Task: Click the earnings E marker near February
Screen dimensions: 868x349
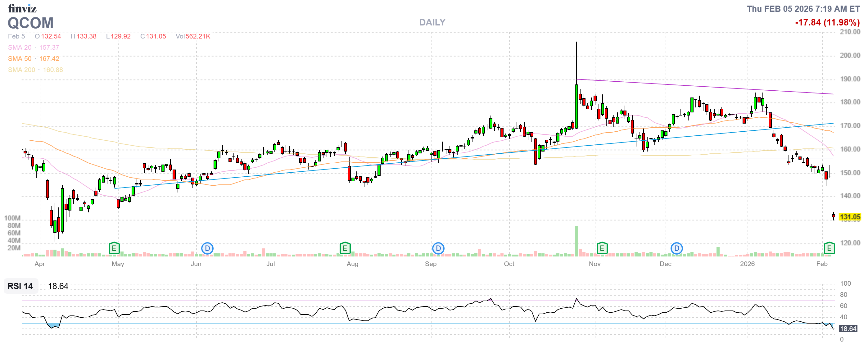Action: [x=829, y=249]
